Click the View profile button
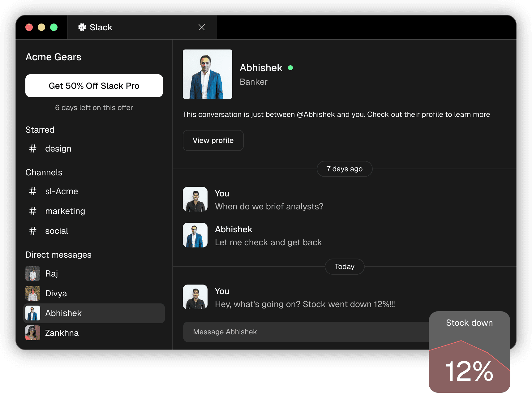Viewport: 532px width, 399px height. [213, 140]
